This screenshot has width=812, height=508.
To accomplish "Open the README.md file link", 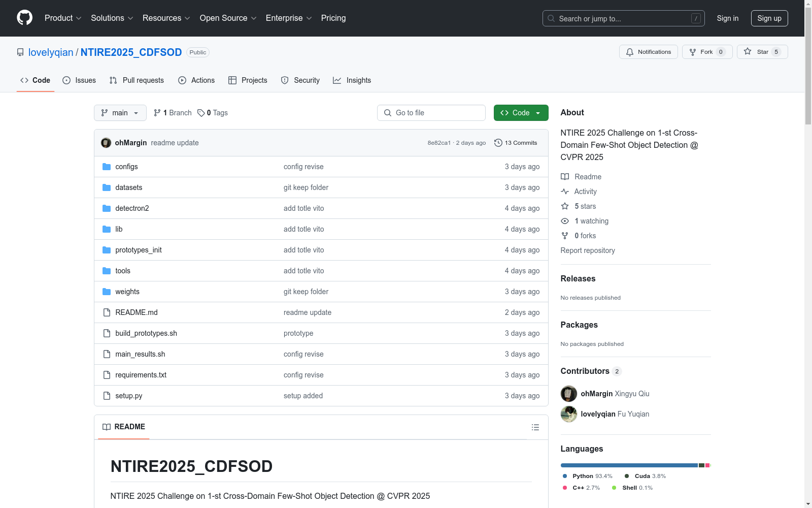I will click(137, 312).
